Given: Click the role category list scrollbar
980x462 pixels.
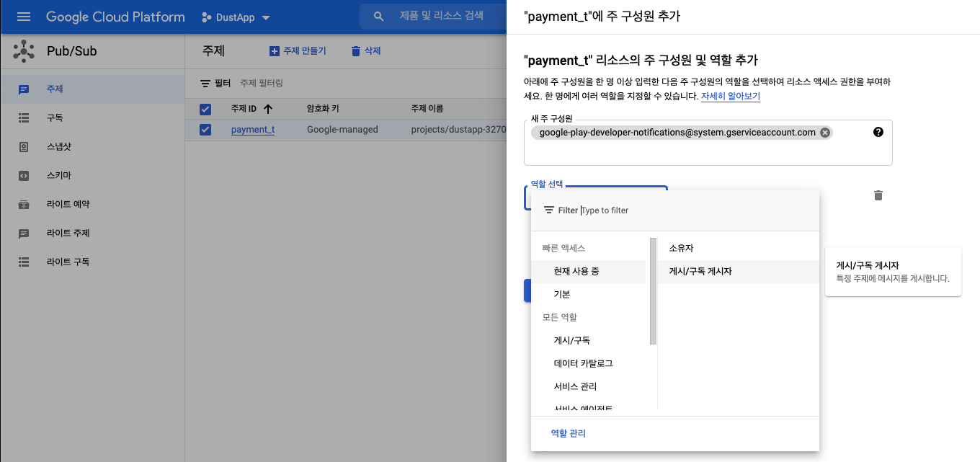Looking at the screenshot, I should [654, 291].
